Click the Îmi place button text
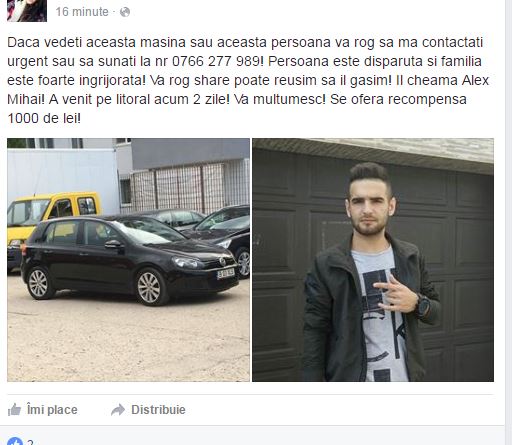 coord(52,410)
